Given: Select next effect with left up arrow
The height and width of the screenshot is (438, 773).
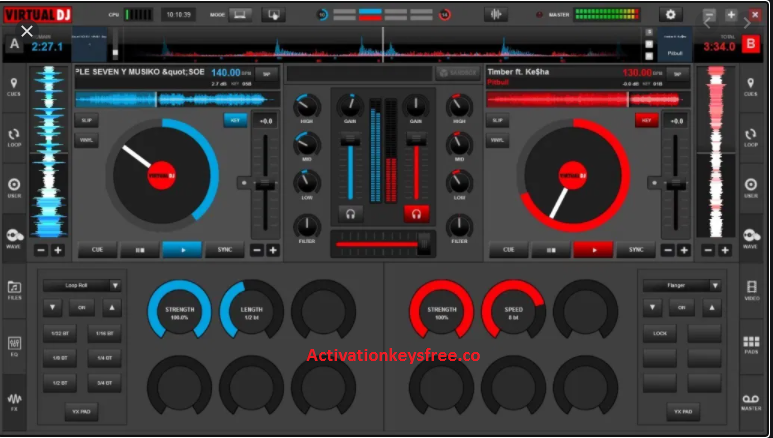Looking at the screenshot, I should (x=112, y=307).
